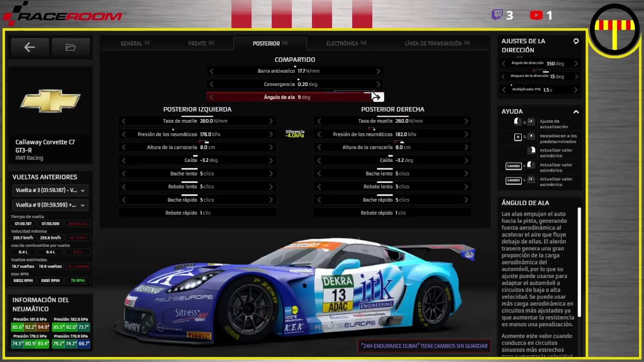Decrease left rear Bache lento clicks
The image size is (644, 362).
point(124,173)
